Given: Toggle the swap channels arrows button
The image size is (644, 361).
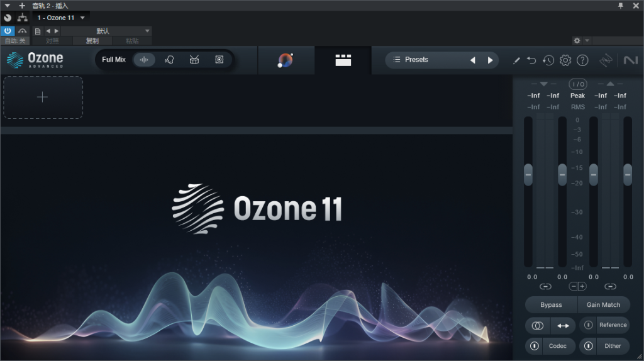Looking at the screenshot, I should click(x=563, y=326).
